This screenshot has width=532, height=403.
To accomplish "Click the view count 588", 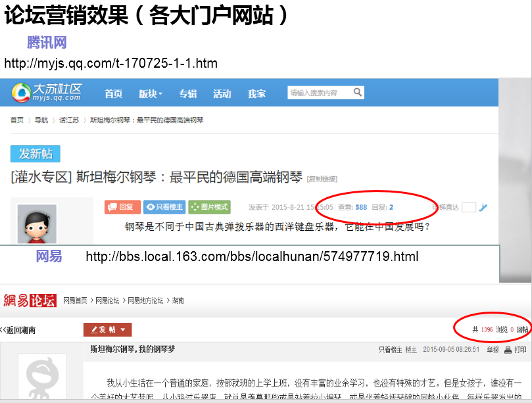I will coord(361,207).
